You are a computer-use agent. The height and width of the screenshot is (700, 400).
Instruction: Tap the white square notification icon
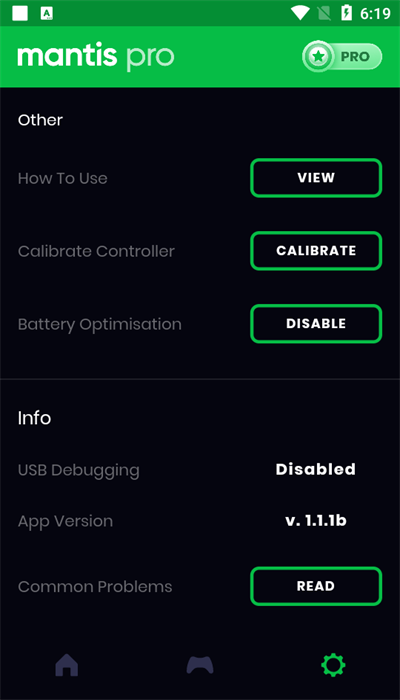[20, 13]
